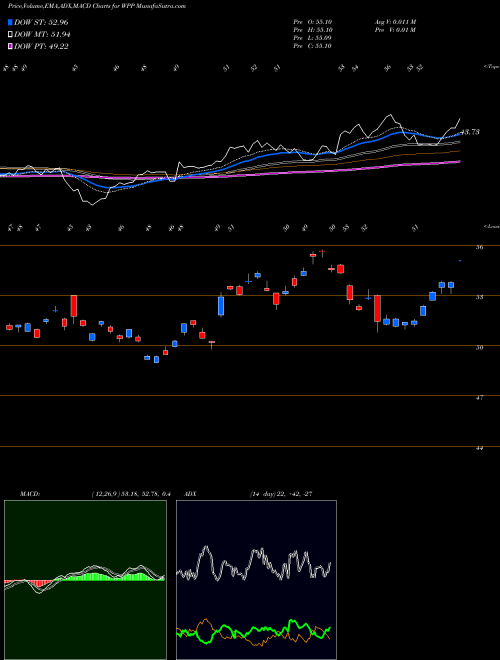The image size is (500, 660).
Task: Open the ADX indicator chart panel
Action: [x=256, y=580]
